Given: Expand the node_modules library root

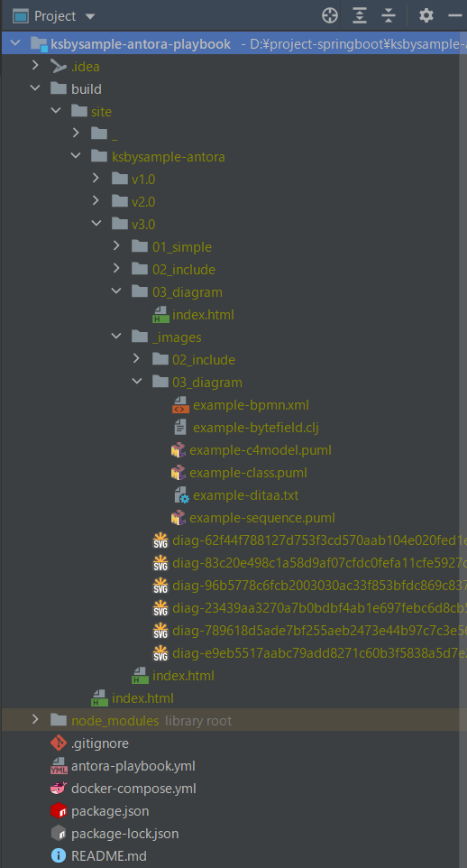Looking at the screenshot, I should click(x=35, y=720).
